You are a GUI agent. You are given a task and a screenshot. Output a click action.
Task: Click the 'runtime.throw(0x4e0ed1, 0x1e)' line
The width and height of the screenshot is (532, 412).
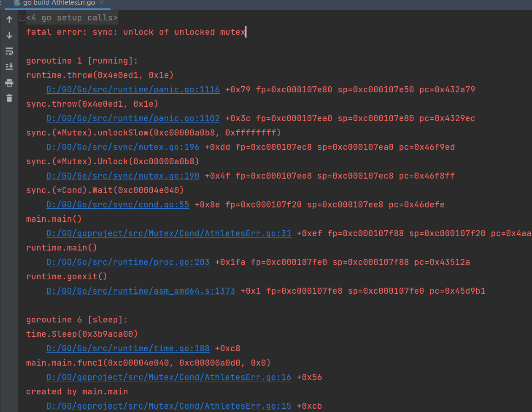[x=100, y=75]
